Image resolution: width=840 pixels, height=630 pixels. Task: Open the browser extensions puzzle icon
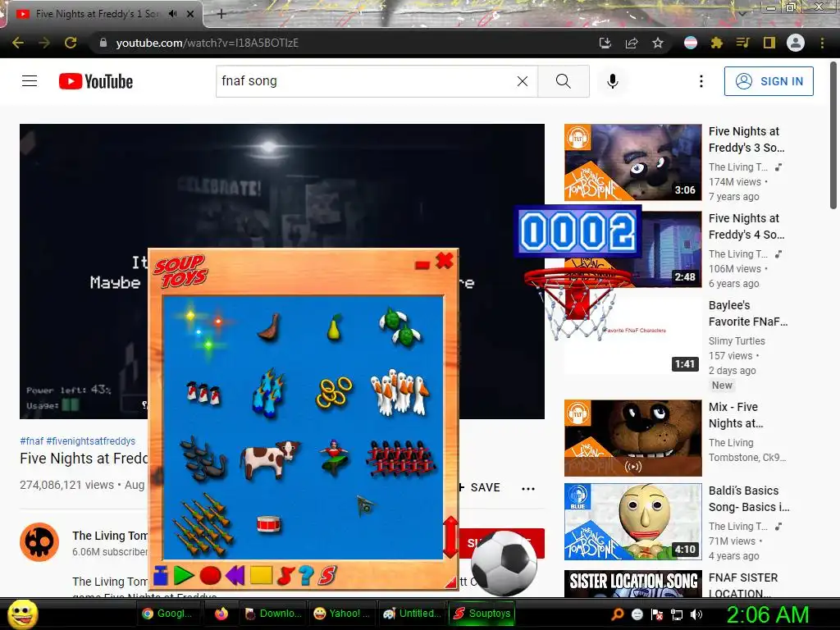pos(716,43)
